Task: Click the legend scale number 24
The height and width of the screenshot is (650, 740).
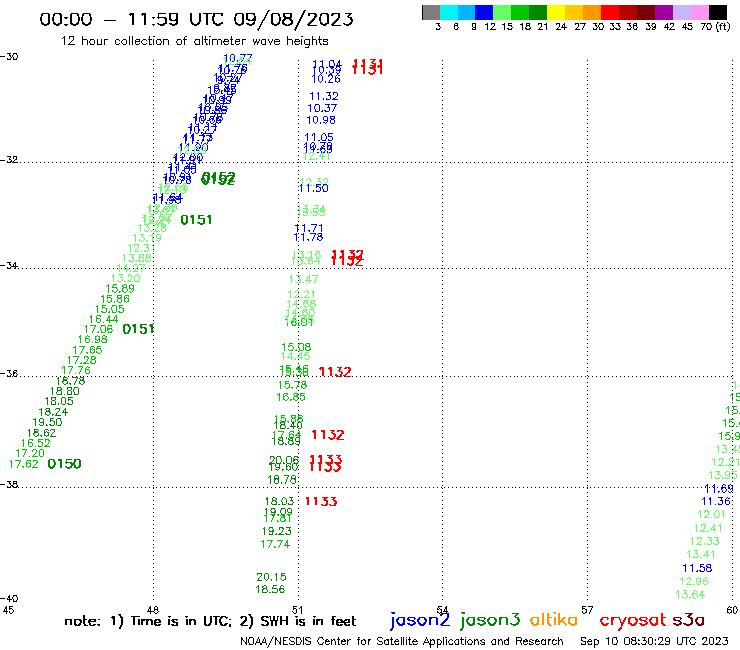Action: point(561,27)
